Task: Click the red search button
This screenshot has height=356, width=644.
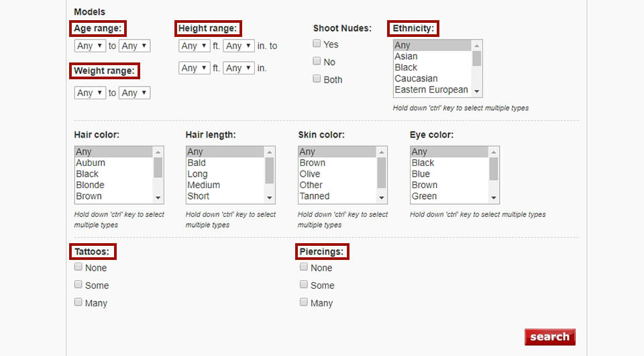Action: coord(549,337)
